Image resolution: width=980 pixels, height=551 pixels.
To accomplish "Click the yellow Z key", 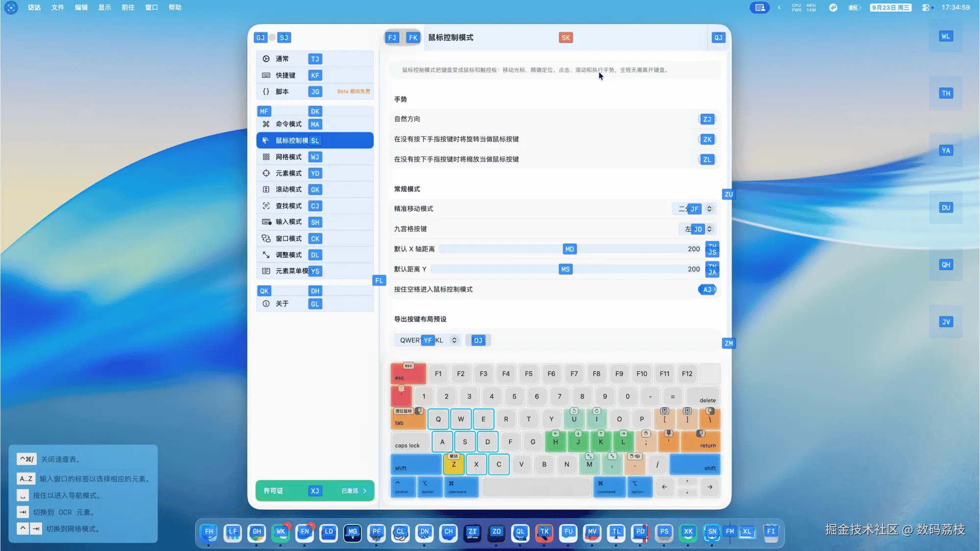I will (x=454, y=464).
